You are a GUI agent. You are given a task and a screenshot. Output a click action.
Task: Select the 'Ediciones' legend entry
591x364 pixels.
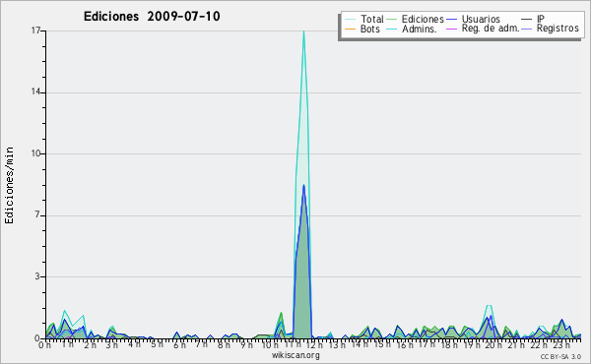coord(423,19)
